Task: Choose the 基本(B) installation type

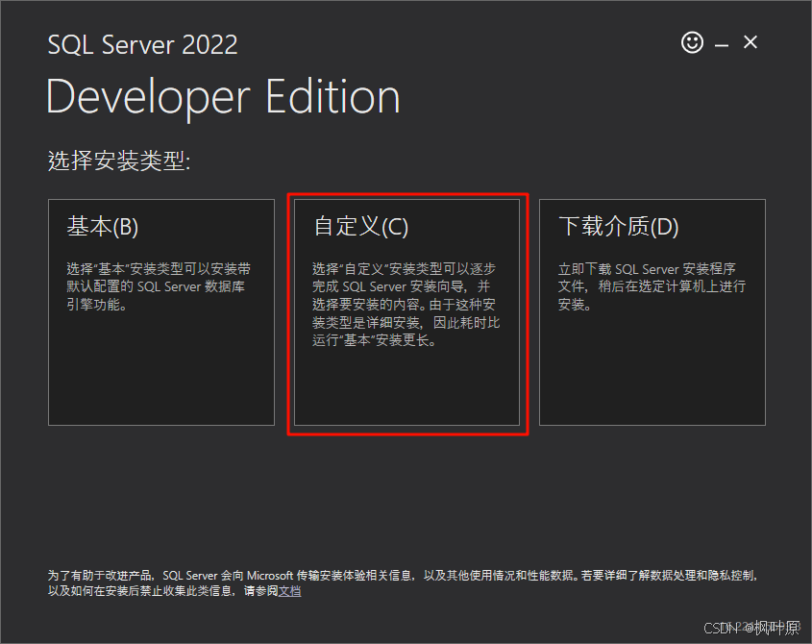Action: point(161,312)
